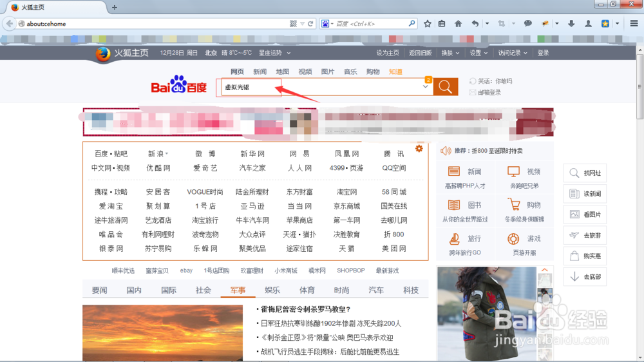This screenshot has width=644, height=362.
Task: Open the 京东商城 site link
Action: tap(346, 206)
